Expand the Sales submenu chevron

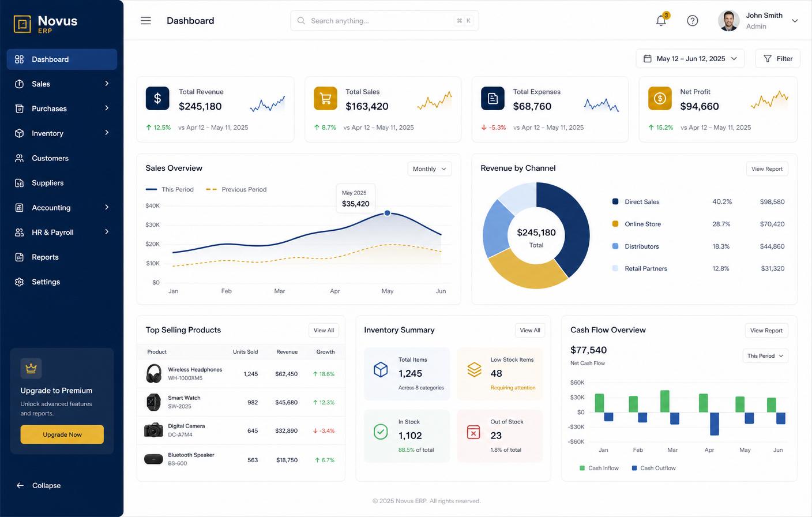107,84
